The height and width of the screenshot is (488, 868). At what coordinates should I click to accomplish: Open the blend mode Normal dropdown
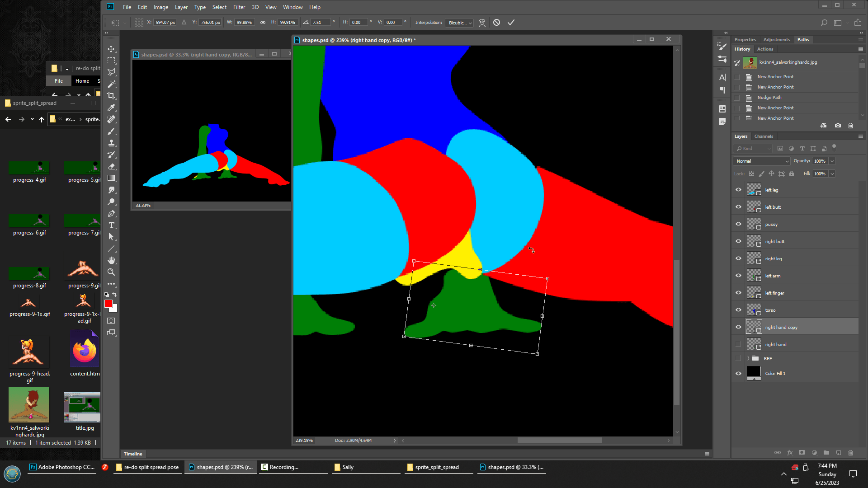point(761,161)
